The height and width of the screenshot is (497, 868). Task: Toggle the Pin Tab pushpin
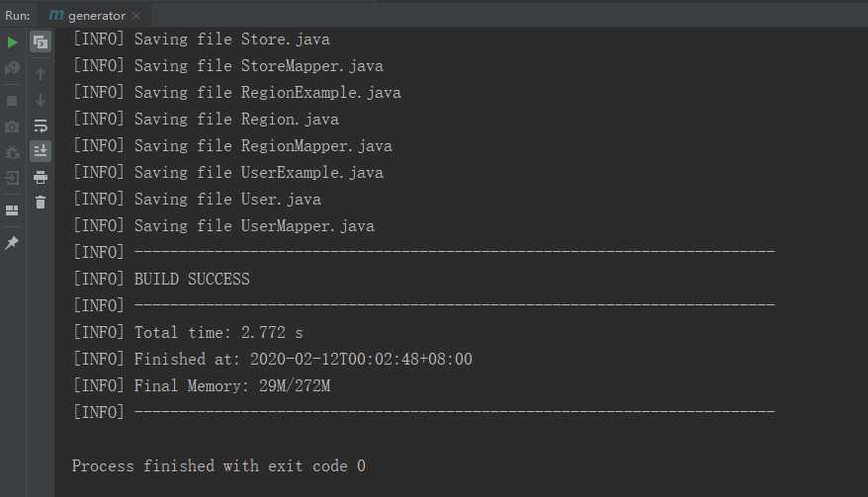pyautogui.click(x=12, y=242)
